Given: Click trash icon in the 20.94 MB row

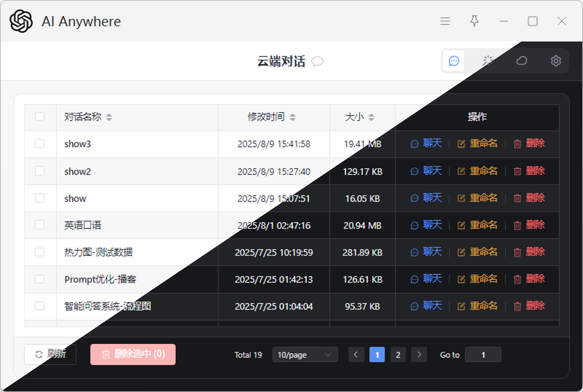Looking at the screenshot, I should click(x=517, y=226).
